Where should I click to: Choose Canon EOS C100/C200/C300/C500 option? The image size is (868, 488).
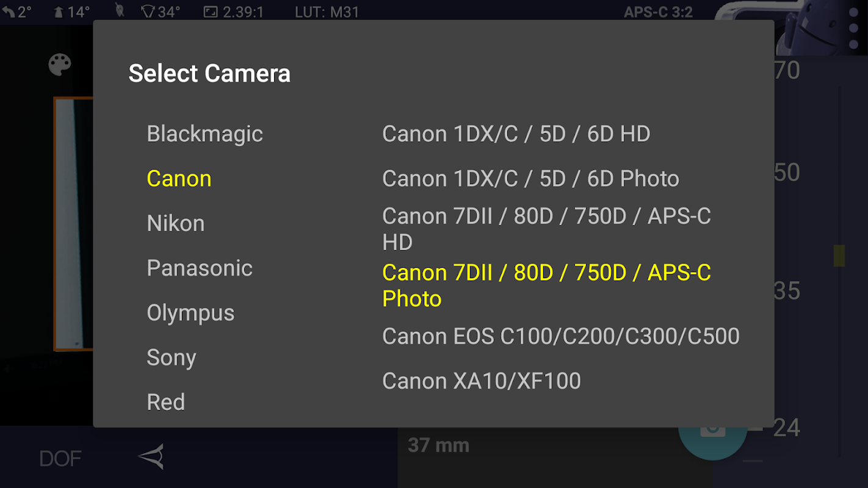tap(560, 336)
